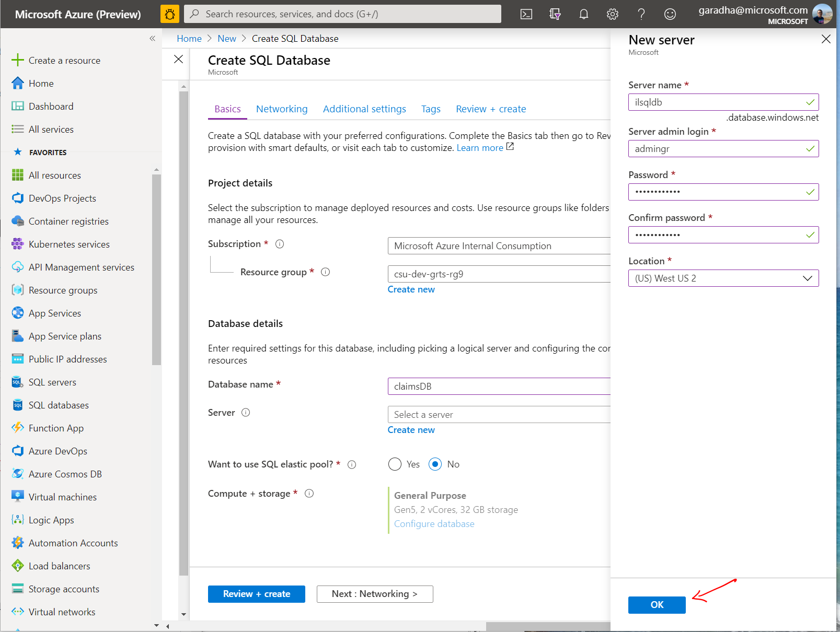Click the Server name input field
The image size is (840, 632).
click(723, 102)
